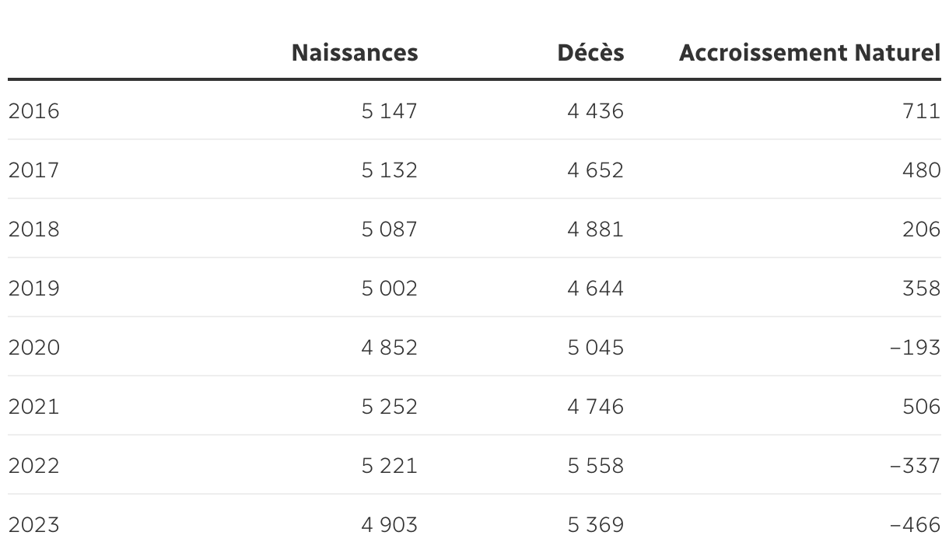Select the 2023 row label
The width and height of the screenshot is (949, 560).
click(33, 525)
